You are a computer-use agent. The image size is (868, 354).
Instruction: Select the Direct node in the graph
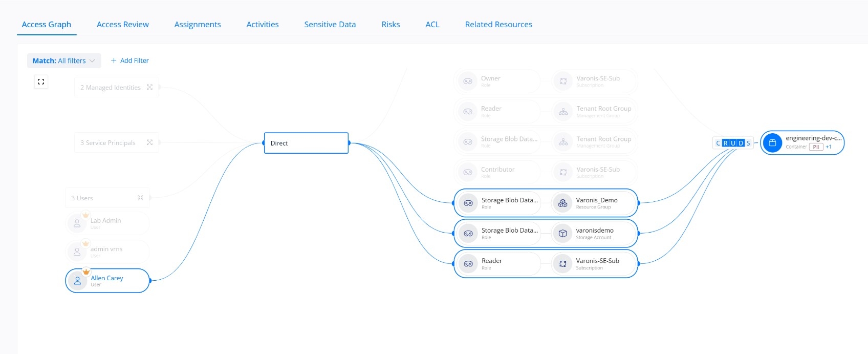(x=306, y=143)
